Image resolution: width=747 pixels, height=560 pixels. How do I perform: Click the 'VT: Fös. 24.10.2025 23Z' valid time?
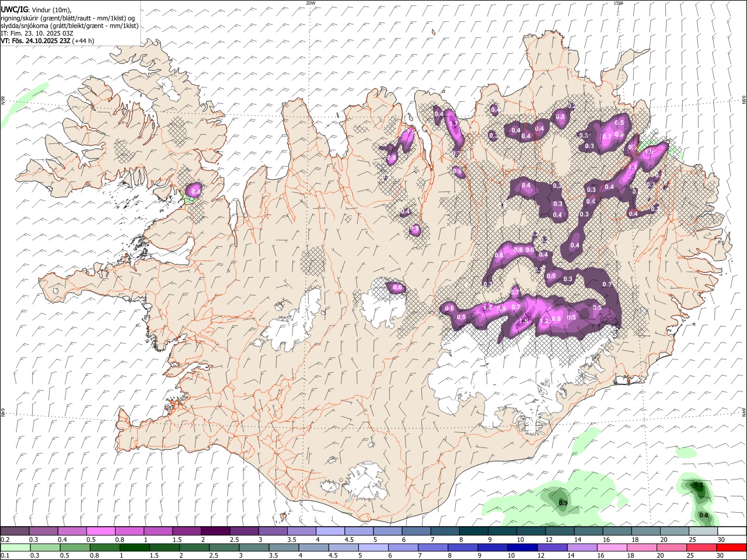[x=36, y=41]
